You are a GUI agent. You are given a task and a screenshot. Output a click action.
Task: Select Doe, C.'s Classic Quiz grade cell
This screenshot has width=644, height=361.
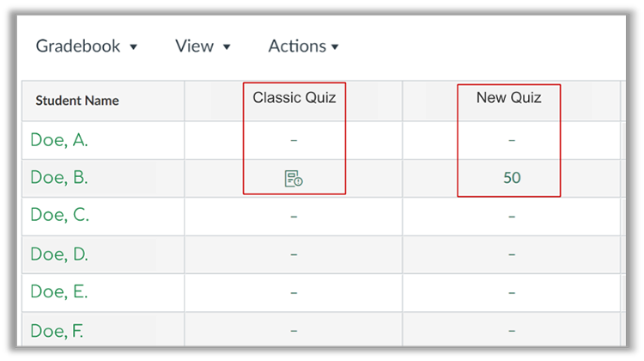coord(294,217)
